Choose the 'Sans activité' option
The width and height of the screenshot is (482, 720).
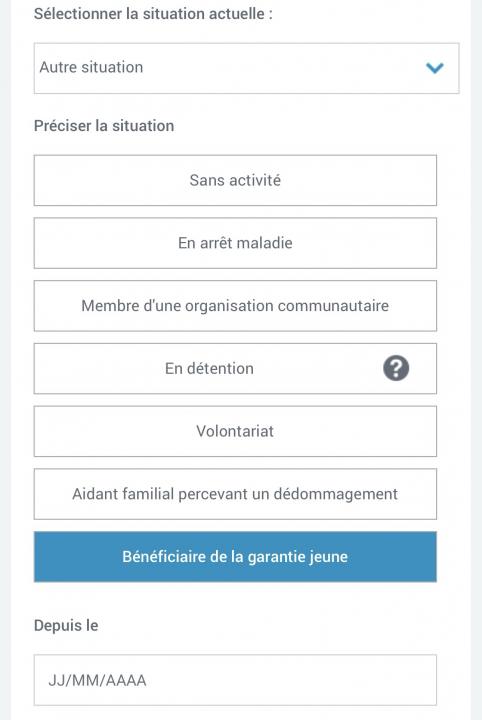235,180
